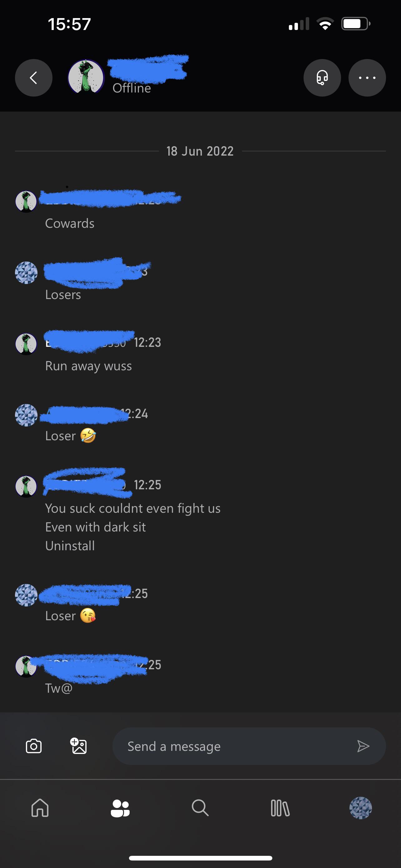This screenshot has height=868, width=401.
Task: Tap the avatar beside Losers message
Action: pos(26,272)
